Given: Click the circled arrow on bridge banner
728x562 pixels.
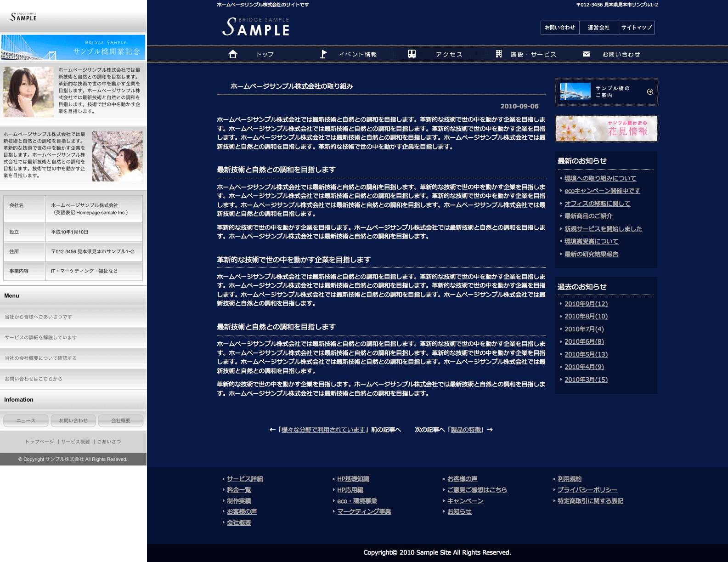Looking at the screenshot, I should 650,92.
